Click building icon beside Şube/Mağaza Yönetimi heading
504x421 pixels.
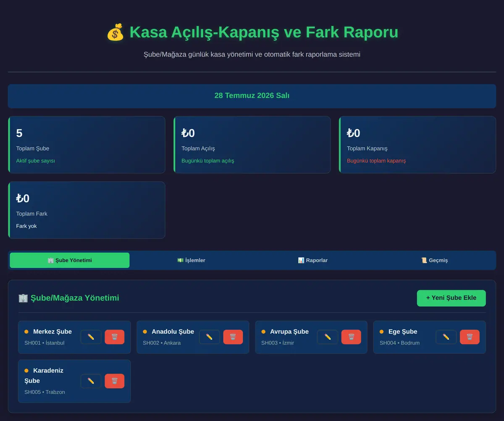pyautogui.click(x=23, y=298)
